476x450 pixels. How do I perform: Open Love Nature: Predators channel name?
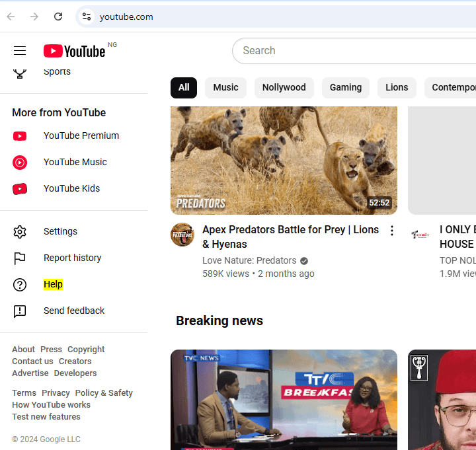point(249,260)
